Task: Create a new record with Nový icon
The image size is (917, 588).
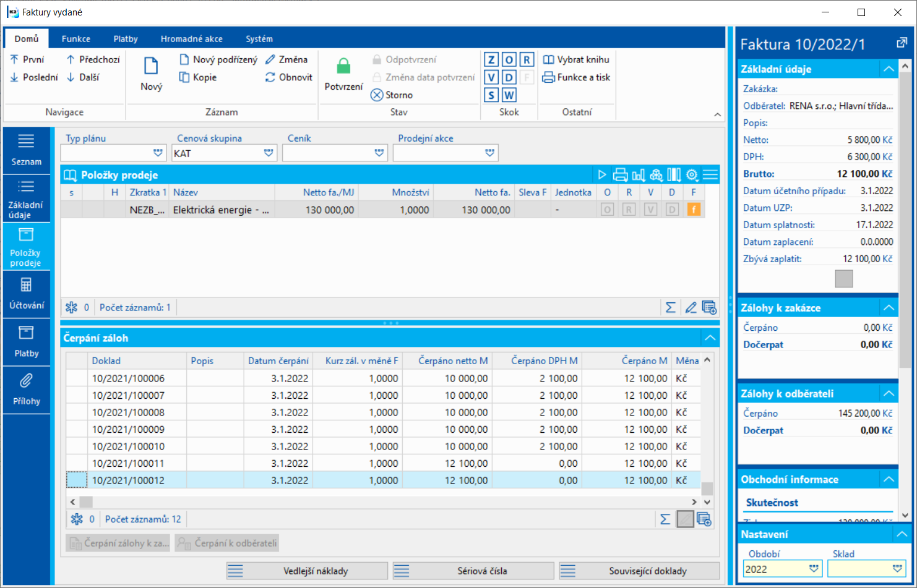Action: coord(151,66)
